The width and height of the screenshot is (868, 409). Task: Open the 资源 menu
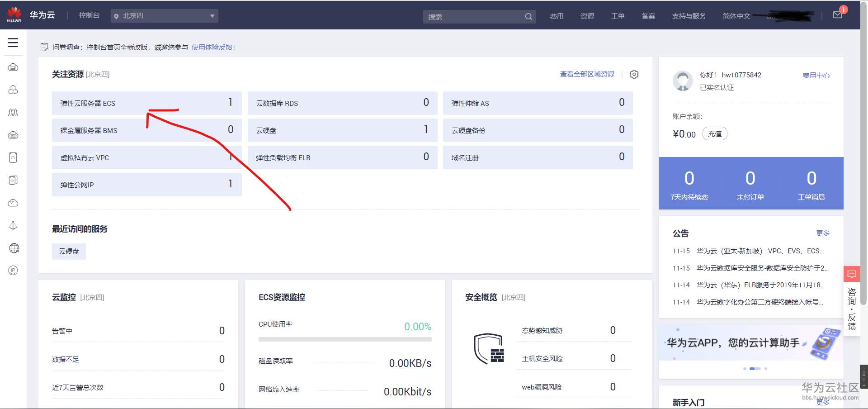point(587,16)
